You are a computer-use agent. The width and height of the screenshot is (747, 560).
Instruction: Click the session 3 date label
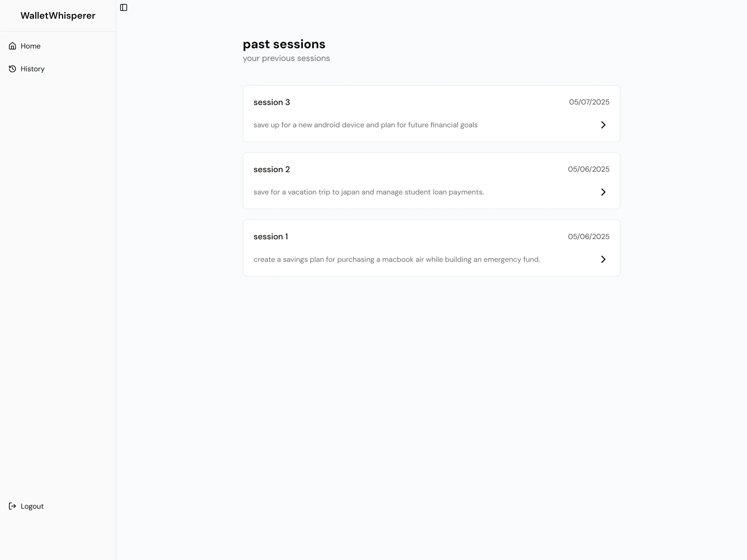click(x=589, y=102)
